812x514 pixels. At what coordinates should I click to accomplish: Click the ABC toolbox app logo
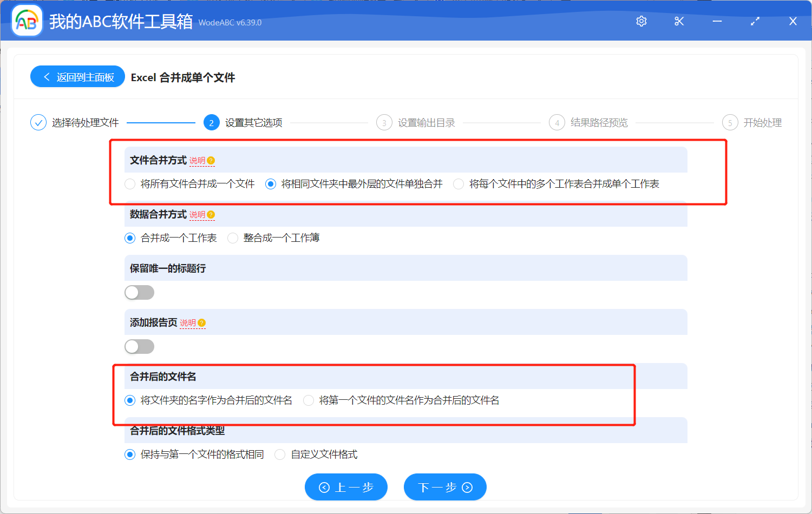[27, 20]
